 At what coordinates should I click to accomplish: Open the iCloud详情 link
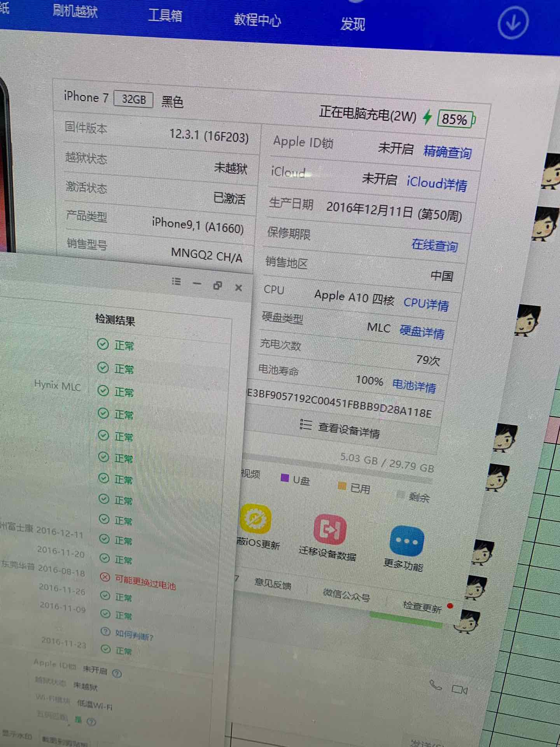click(437, 183)
